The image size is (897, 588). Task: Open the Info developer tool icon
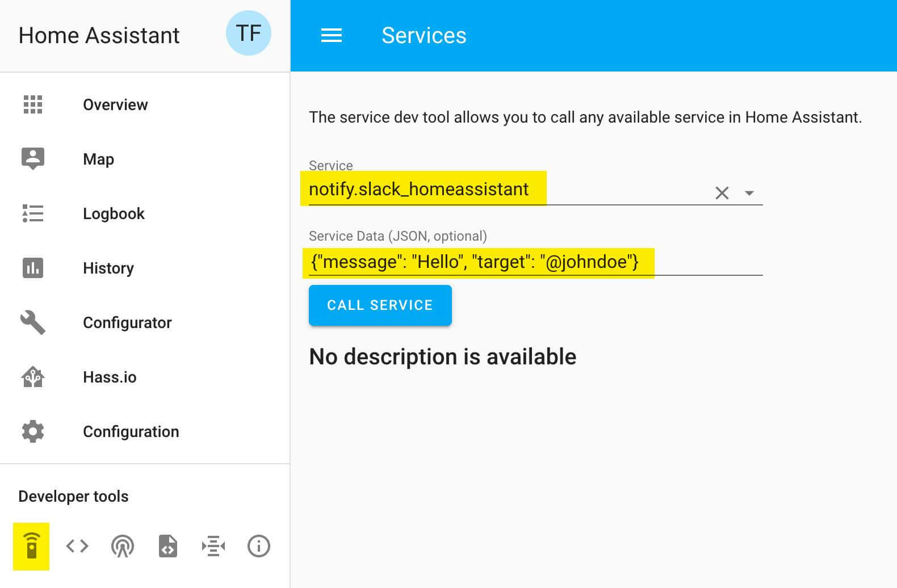click(259, 546)
